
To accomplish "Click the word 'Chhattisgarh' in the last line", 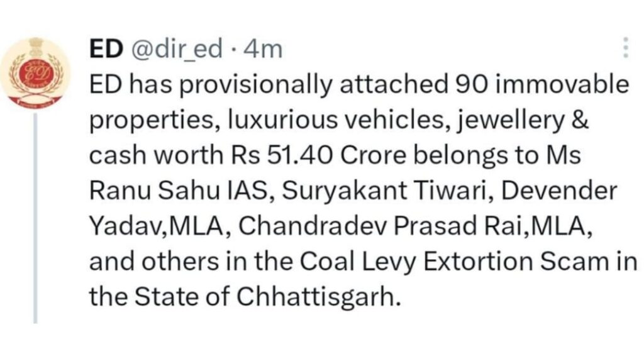I will coord(318,297).
